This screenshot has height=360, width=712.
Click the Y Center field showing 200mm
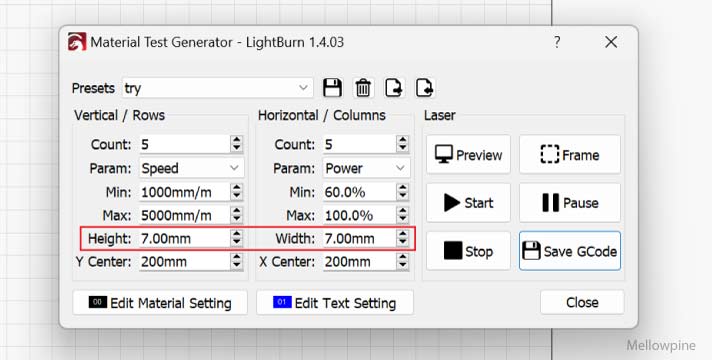[x=184, y=261]
